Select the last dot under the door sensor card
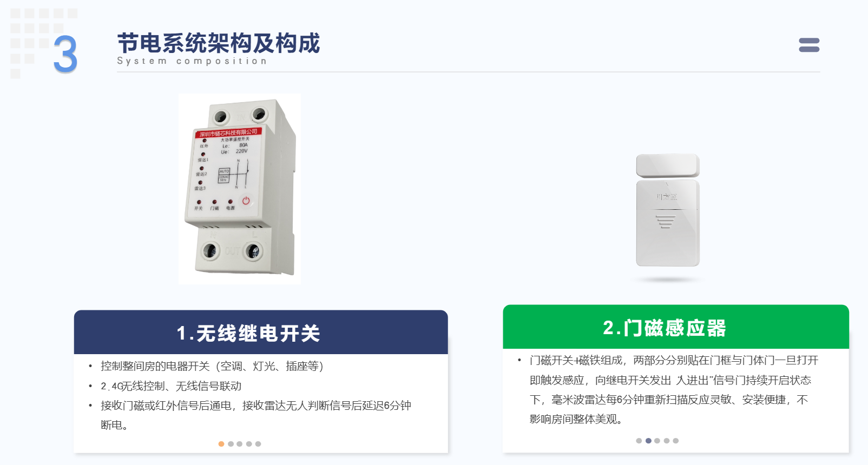Viewport: 868px width, 465px height. [x=676, y=441]
